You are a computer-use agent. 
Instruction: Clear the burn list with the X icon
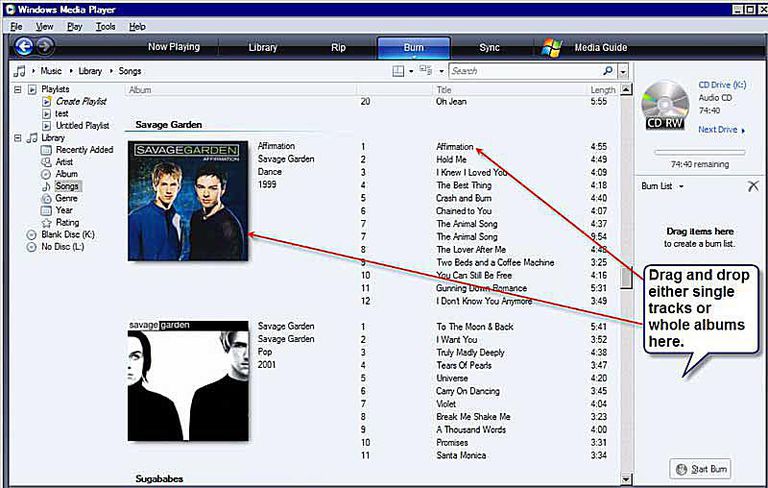pyautogui.click(x=753, y=186)
